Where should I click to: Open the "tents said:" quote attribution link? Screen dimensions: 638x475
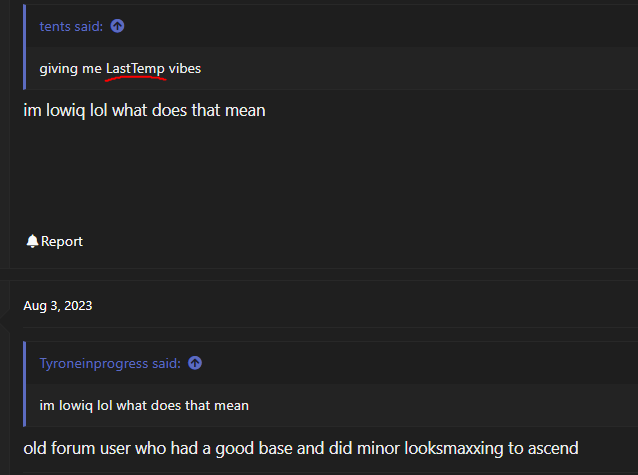[x=71, y=26]
